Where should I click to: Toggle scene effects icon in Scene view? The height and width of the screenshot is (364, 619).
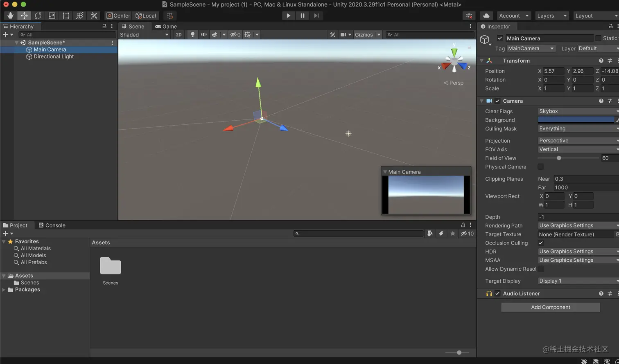214,35
